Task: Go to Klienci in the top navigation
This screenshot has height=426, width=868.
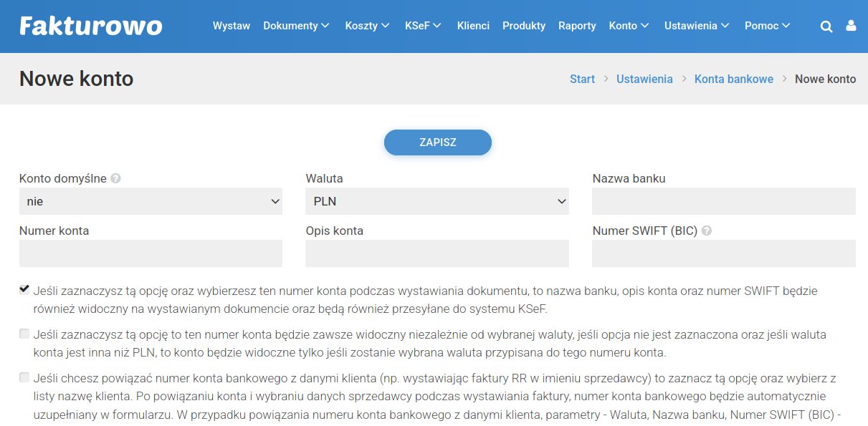Action: (x=473, y=26)
